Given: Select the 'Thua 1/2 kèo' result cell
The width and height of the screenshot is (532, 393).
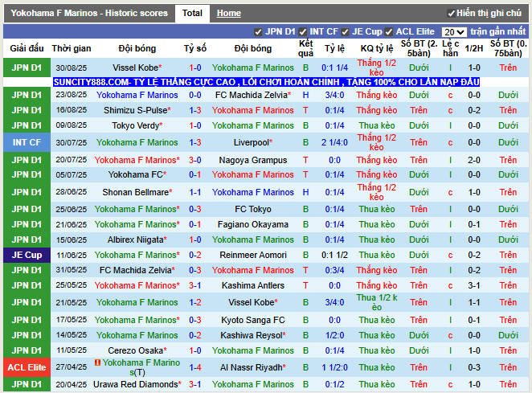Looking at the screenshot, I should 377,302.
